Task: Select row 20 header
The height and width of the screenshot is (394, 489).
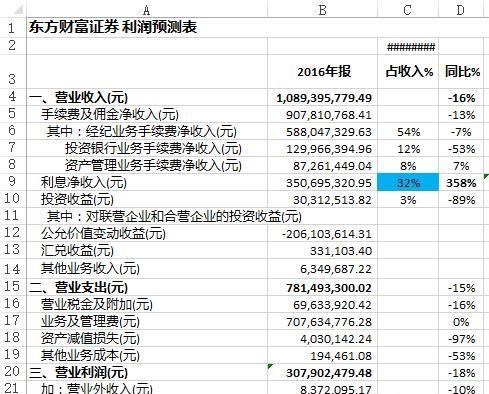Action: tap(12, 372)
